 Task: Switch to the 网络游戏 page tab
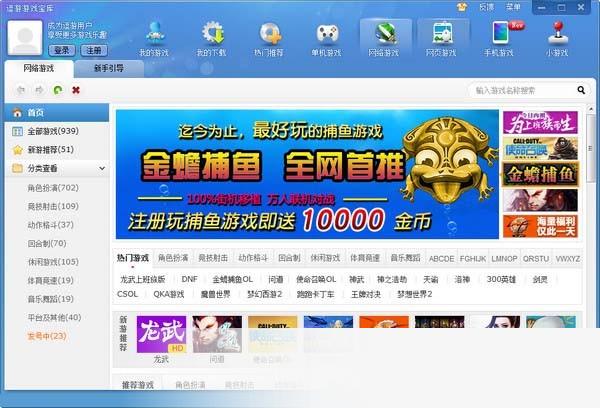coord(39,69)
